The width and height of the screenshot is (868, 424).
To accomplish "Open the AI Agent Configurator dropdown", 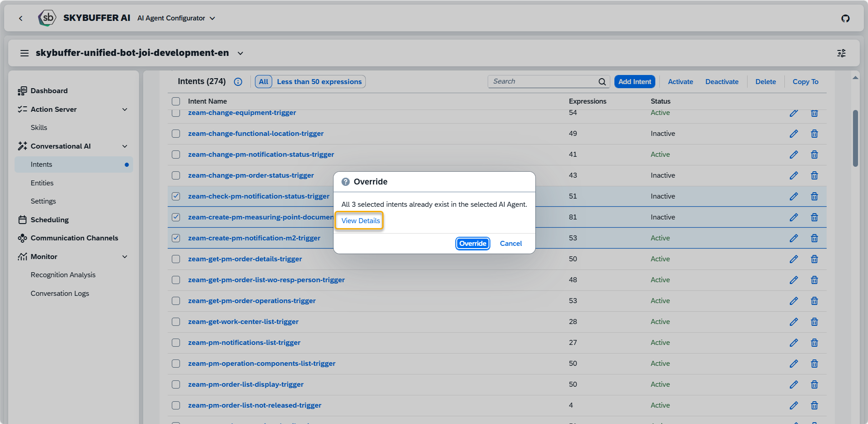I will coord(176,18).
